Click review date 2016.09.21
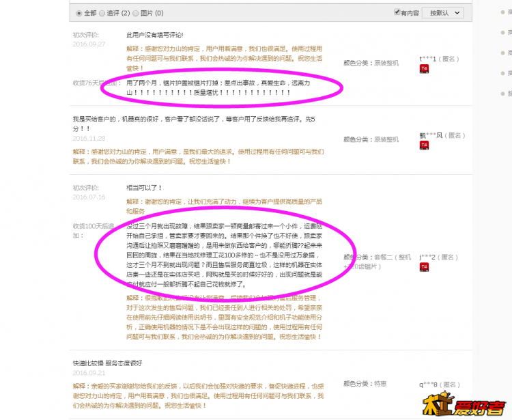This screenshot has width=512, height=420. click(89, 373)
